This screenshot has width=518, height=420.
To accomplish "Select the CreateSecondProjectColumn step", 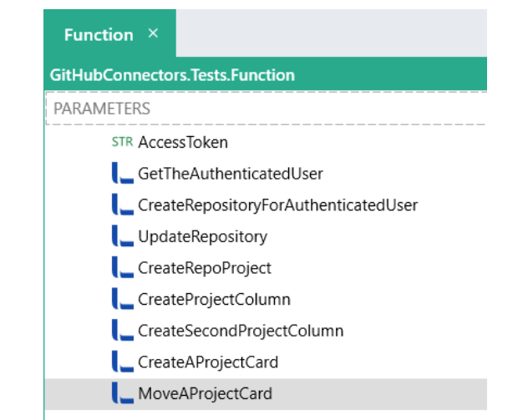I will point(241,331).
